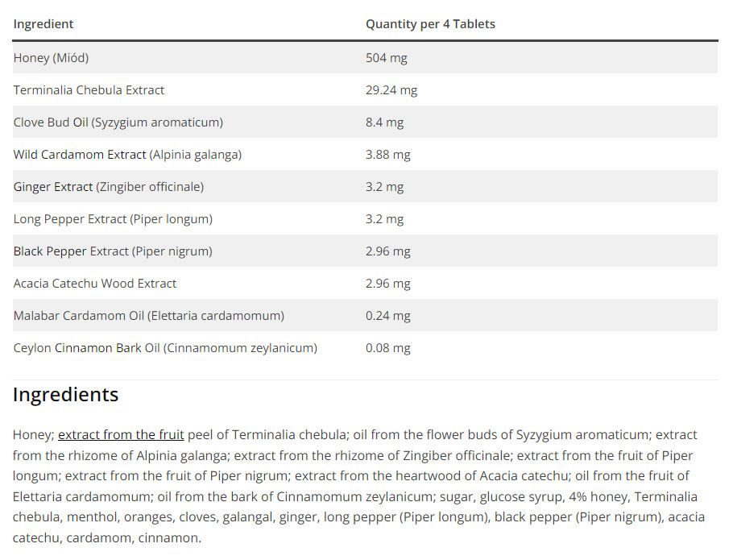Click the 504 mg quantity value

click(387, 58)
